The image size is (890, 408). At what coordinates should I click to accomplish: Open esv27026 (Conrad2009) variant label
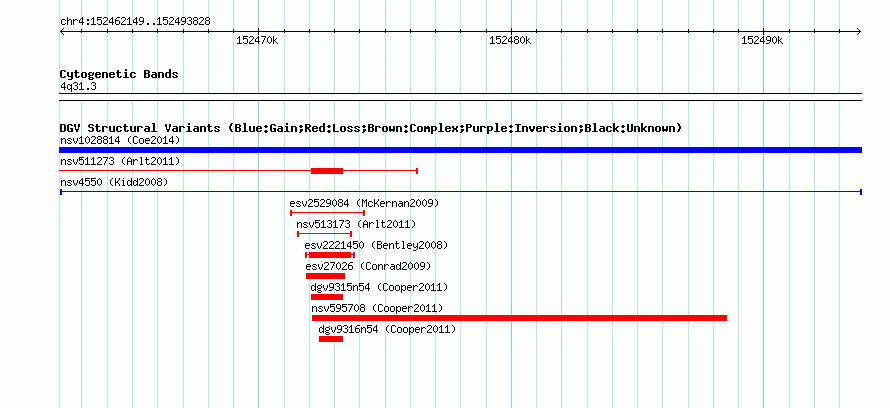pyautogui.click(x=368, y=266)
